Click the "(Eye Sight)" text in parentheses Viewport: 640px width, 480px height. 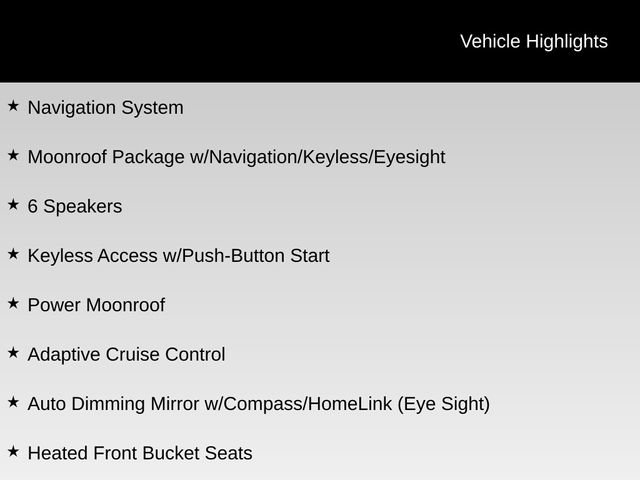(x=444, y=404)
